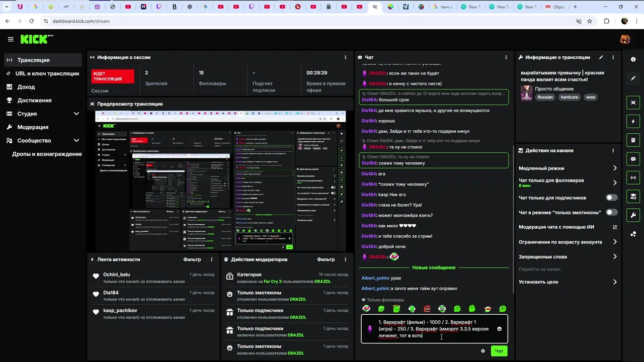Toggle the channel actions camera widget icon
644x362 pixels.
coord(633,197)
